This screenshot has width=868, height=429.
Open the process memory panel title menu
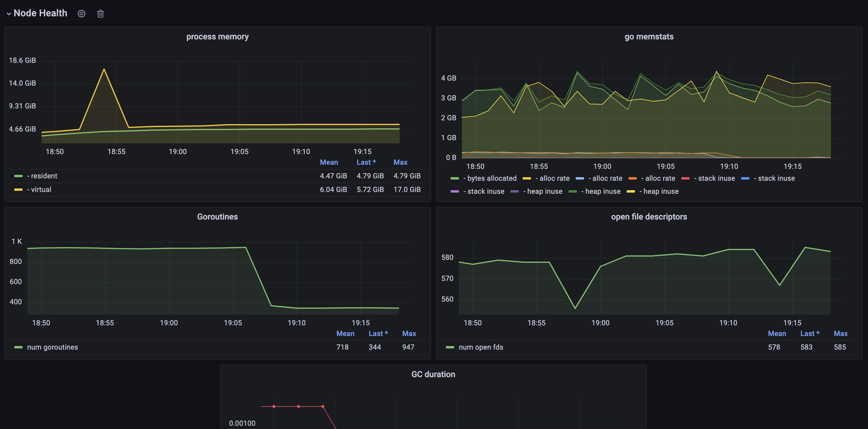tap(217, 37)
